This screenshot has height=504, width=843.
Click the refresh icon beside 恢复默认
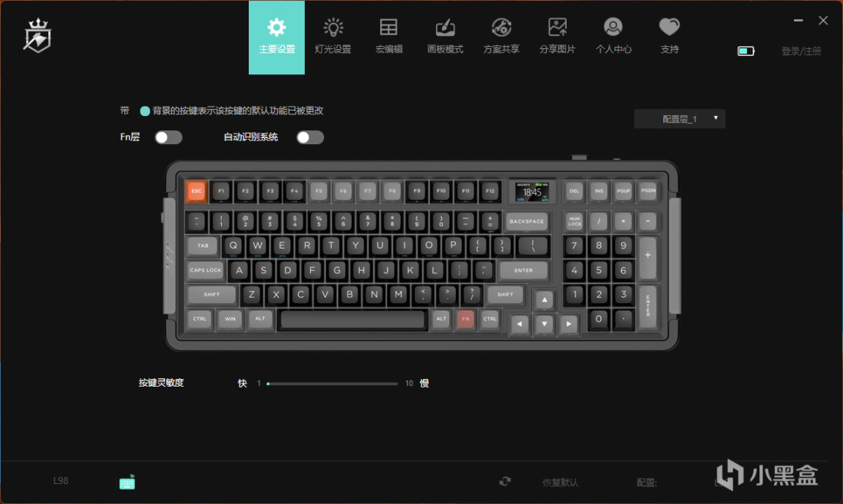505,482
